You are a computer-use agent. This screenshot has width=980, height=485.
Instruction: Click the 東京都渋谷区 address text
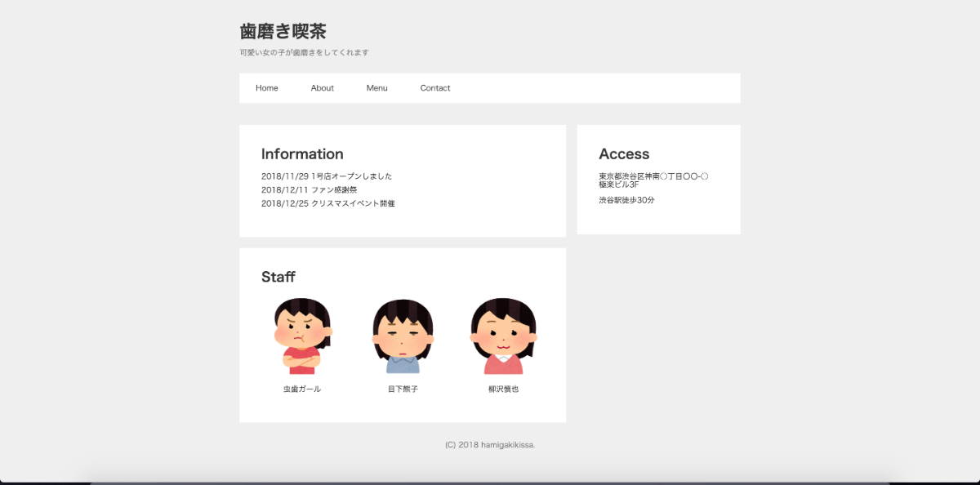coord(653,180)
